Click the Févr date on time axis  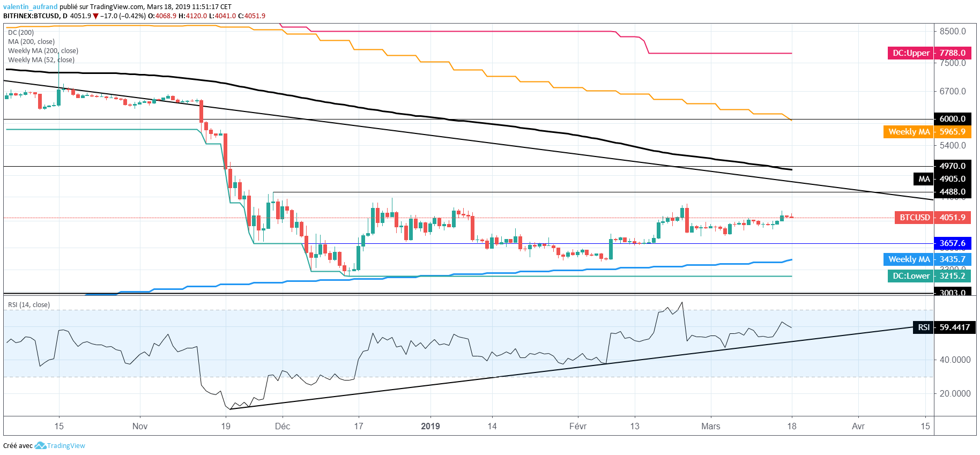(578, 427)
